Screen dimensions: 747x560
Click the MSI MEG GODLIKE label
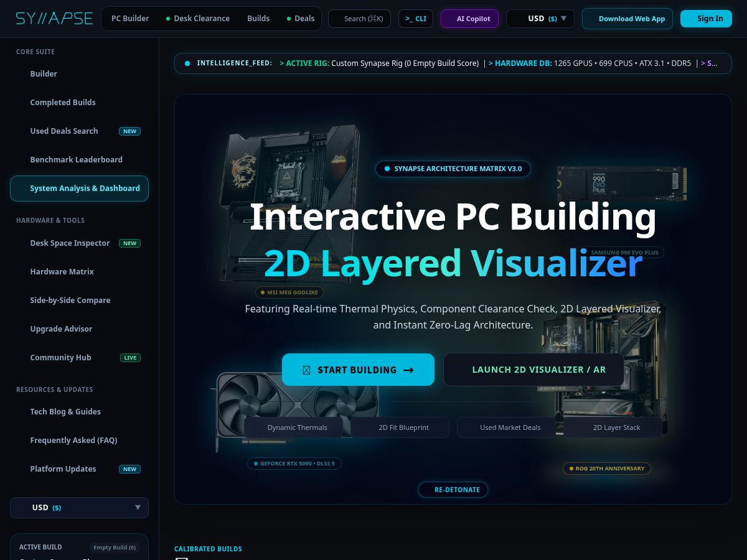pyautogui.click(x=289, y=292)
